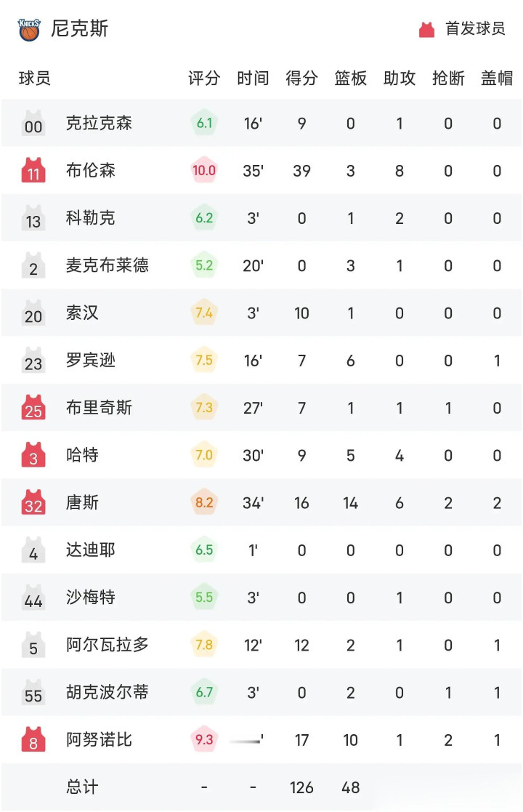Click the number 8 jersey icon for 阿努诺比
Viewport: 523px width, 812px height.
[x=33, y=740]
